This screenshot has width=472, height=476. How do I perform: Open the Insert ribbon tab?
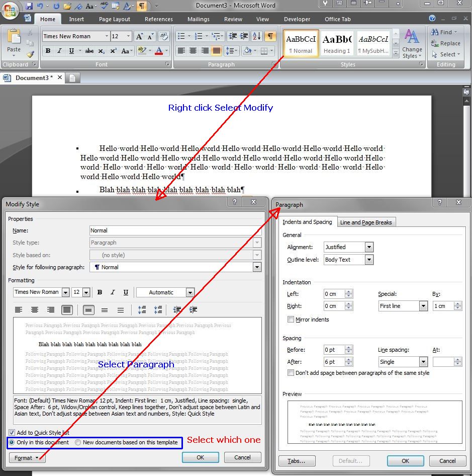(76, 19)
